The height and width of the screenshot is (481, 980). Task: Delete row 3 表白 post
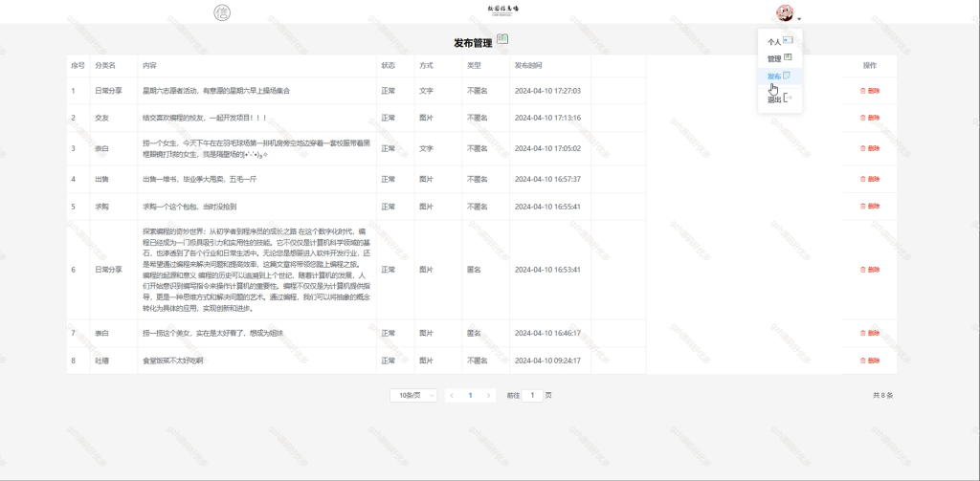pos(869,148)
